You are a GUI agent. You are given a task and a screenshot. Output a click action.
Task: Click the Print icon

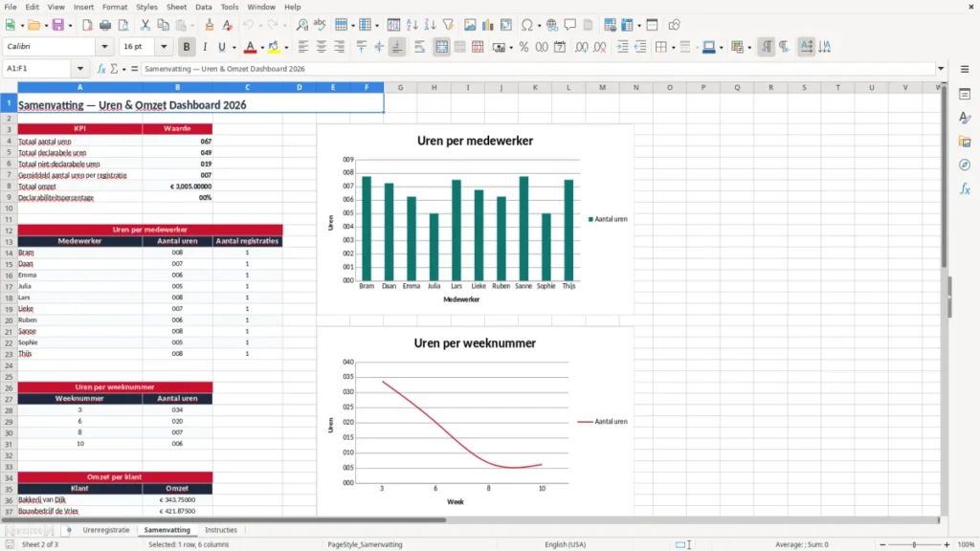point(105,25)
